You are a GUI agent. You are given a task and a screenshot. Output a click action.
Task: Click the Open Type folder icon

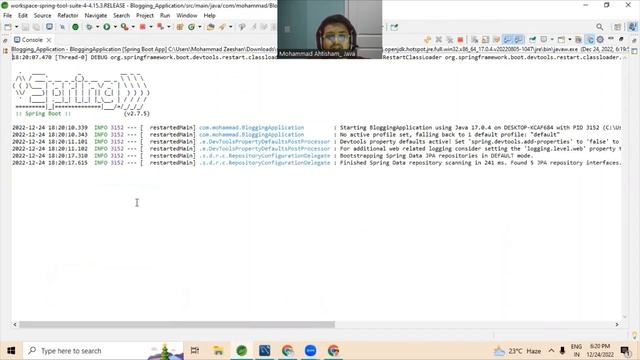[211, 27]
